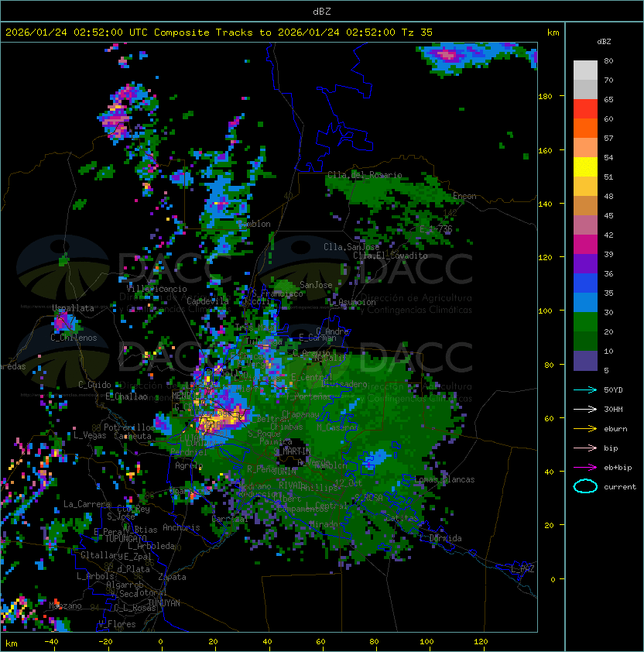Click the 'Uspallata' place label on map

pos(74,308)
